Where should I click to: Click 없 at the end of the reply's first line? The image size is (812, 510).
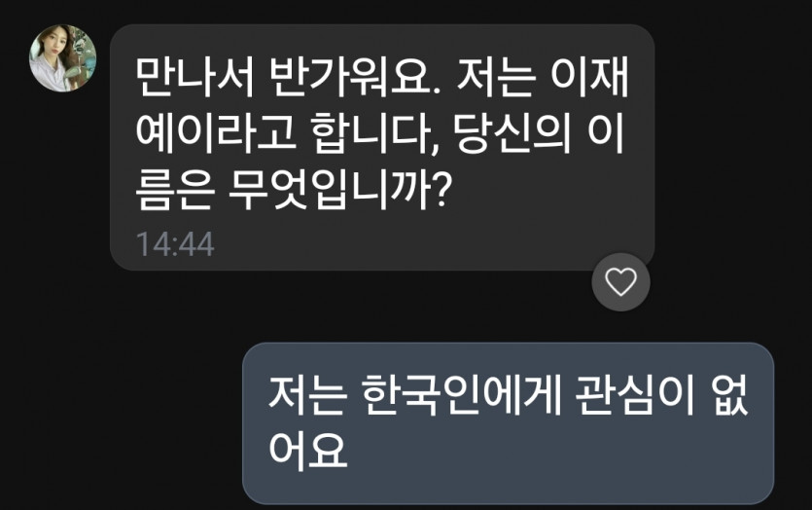[x=729, y=396]
